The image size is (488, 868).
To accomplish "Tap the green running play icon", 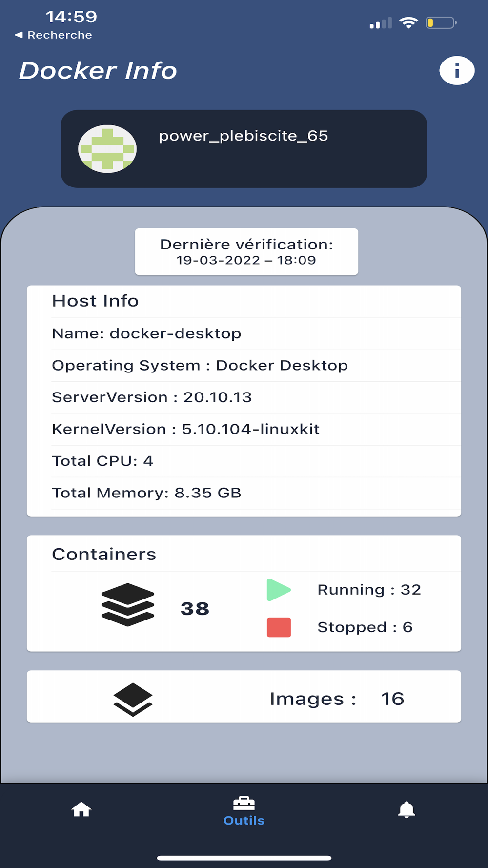I will pos(279,590).
